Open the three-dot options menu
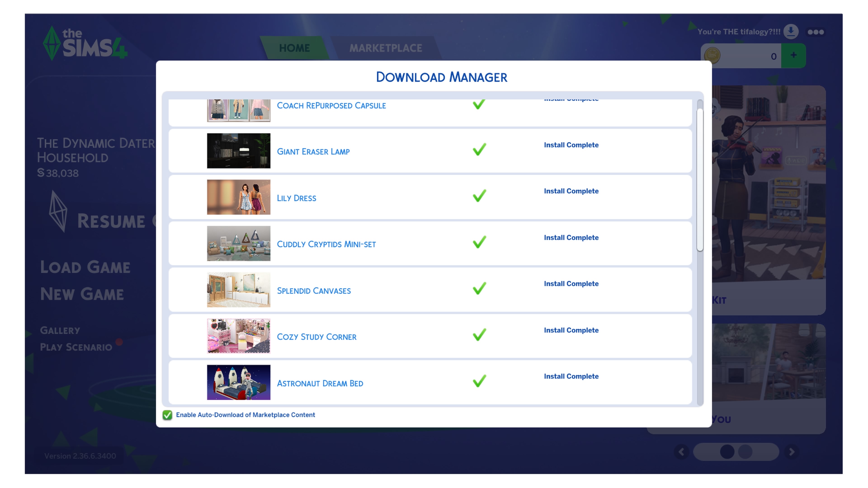This screenshot has height=488, width=868. (815, 32)
